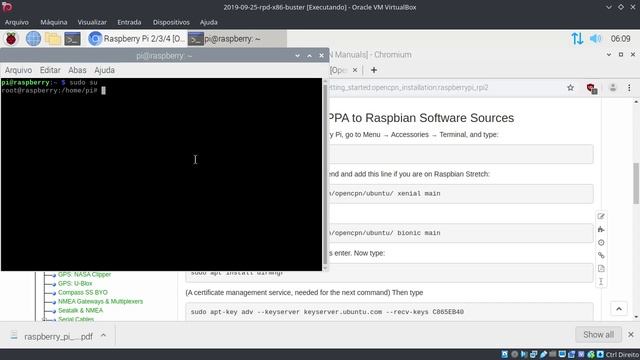Open the Raspberry Pi main menu
640x360 pixels.
click(x=11, y=39)
